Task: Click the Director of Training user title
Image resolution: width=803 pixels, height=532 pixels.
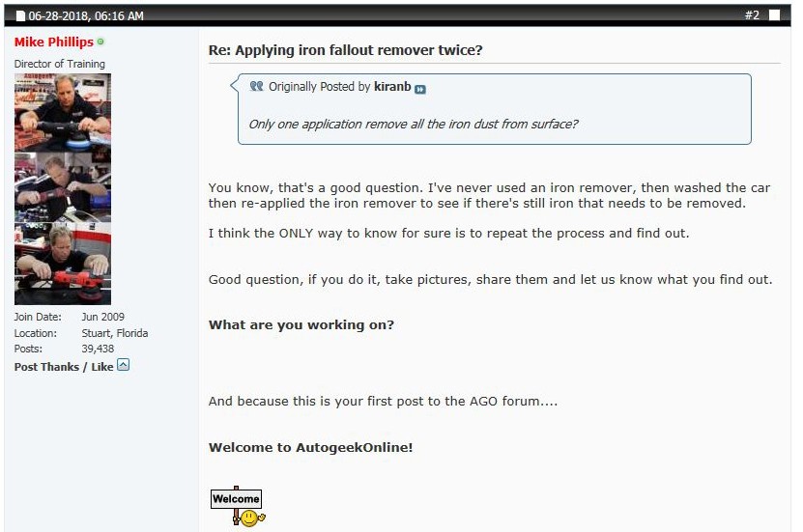Action: click(59, 64)
